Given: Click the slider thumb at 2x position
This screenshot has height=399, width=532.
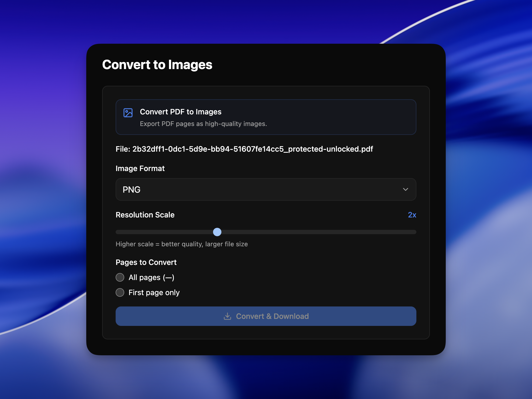Looking at the screenshot, I should [x=217, y=232].
